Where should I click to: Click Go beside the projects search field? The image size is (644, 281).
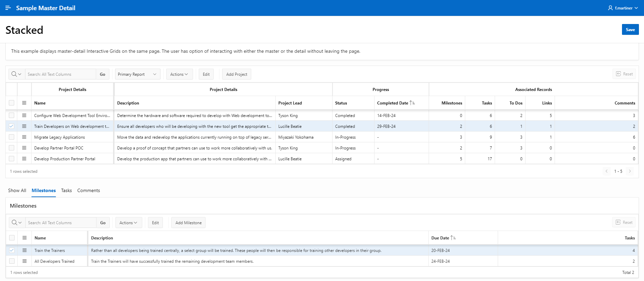pyautogui.click(x=103, y=74)
